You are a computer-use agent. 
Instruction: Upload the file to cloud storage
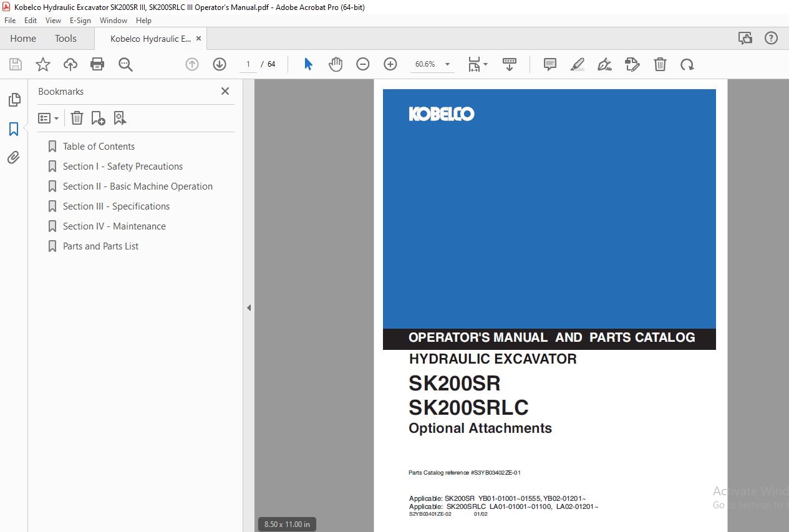click(70, 64)
